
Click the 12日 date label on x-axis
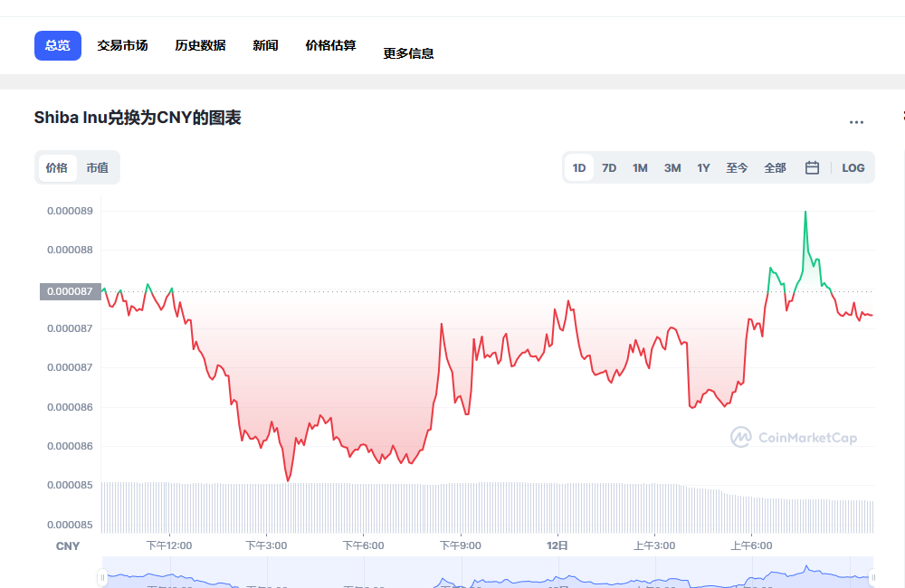(557, 545)
